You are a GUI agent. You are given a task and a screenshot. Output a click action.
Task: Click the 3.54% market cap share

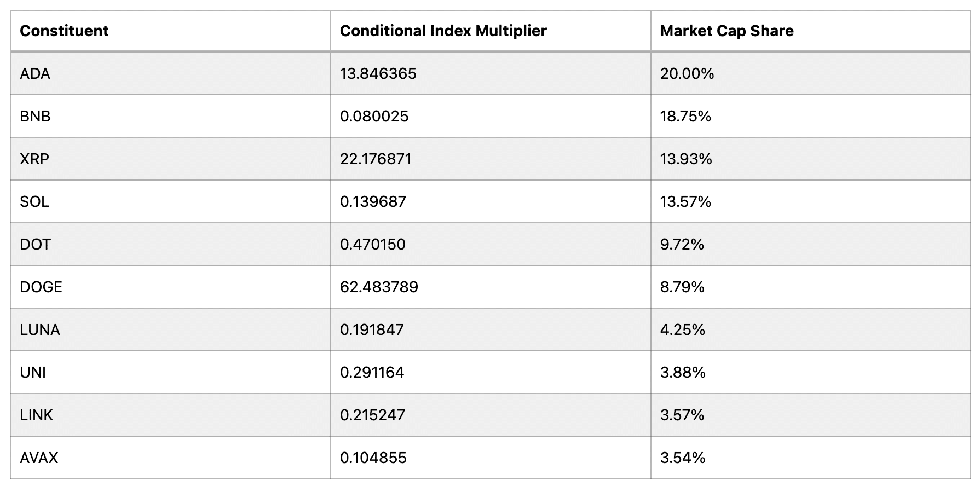pyautogui.click(x=683, y=458)
